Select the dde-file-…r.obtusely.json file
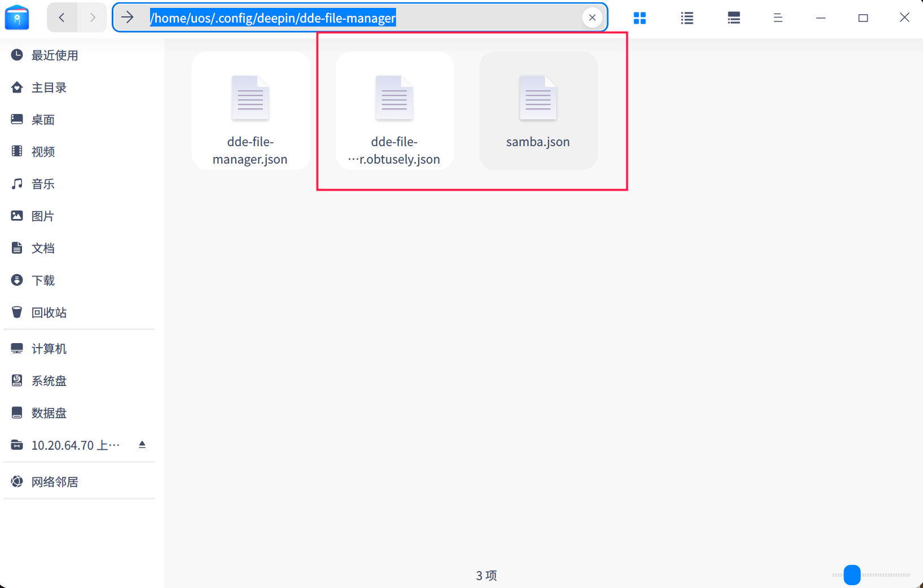The height and width of the screenshot is (588, 923). point(394,111)
